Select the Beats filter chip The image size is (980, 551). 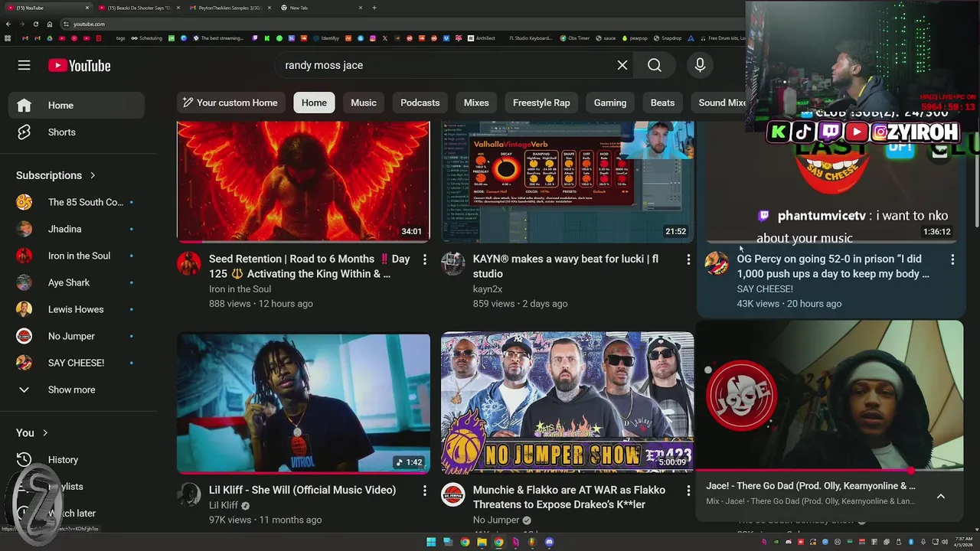pyautogui.click(x=663, y=103)
